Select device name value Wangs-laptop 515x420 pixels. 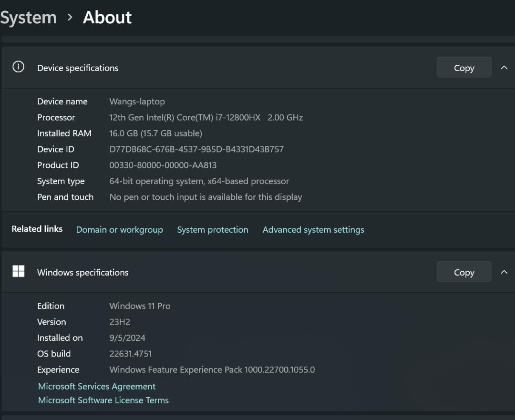coord(137,102)
